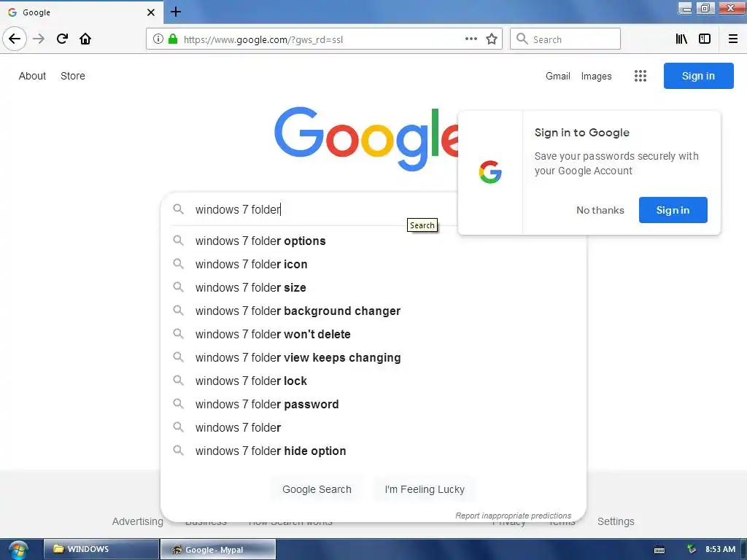Click I'm Feeling Lucky button
Viewport: 747px width, 560px height.
(425, 489)
